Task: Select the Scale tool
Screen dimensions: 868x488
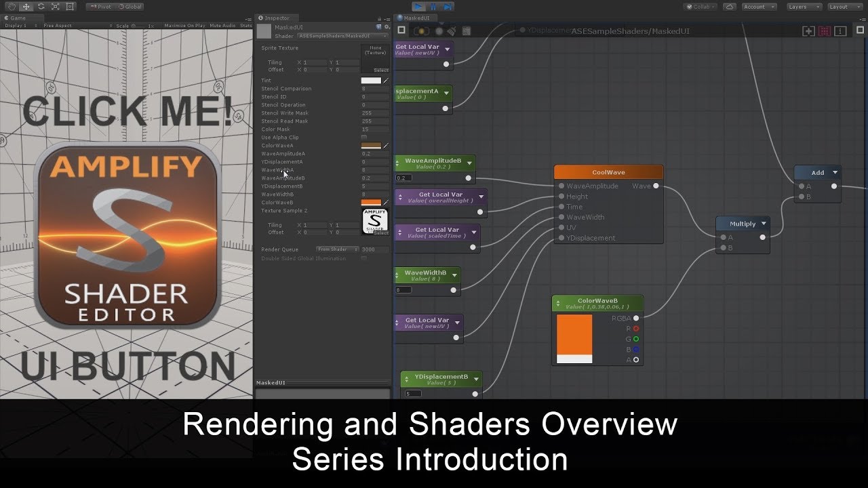Action: coord(56,6)
